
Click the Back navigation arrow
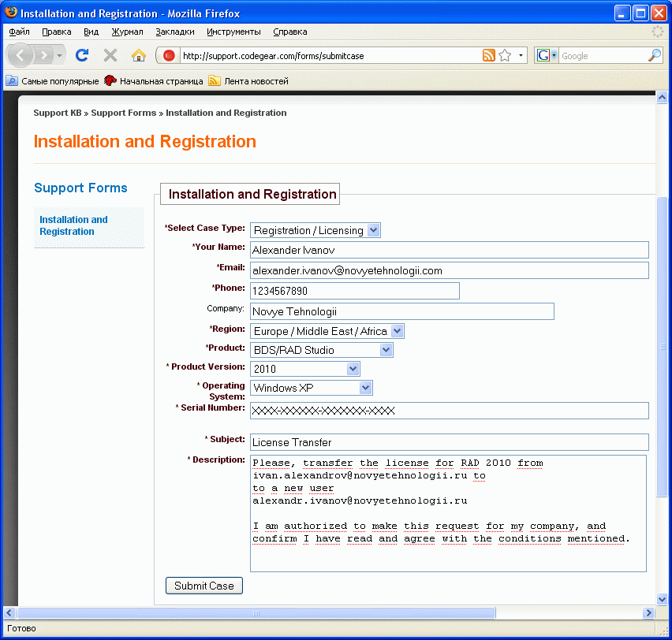[20, 56]
